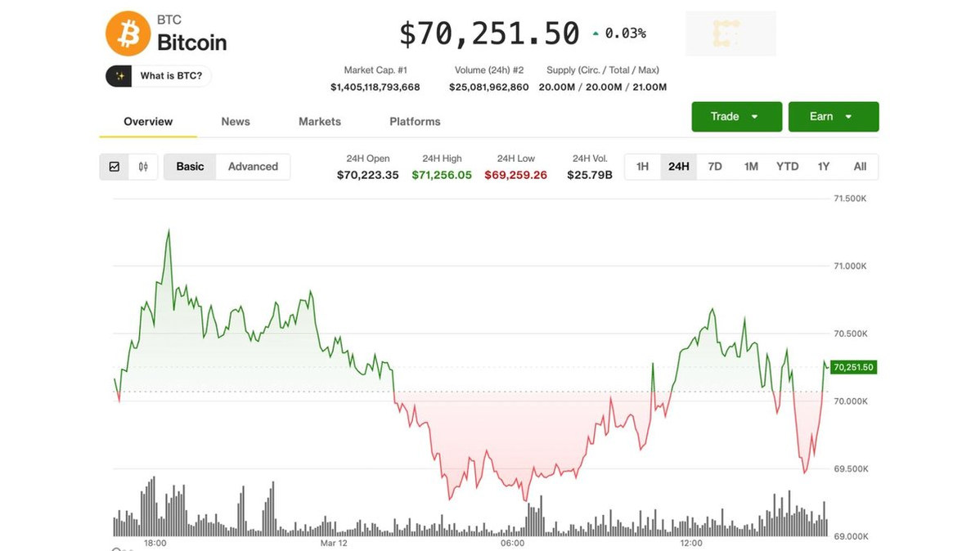This screenshot has width=980, height=551.
Task: Select the 24H time range
Action: 678,167
